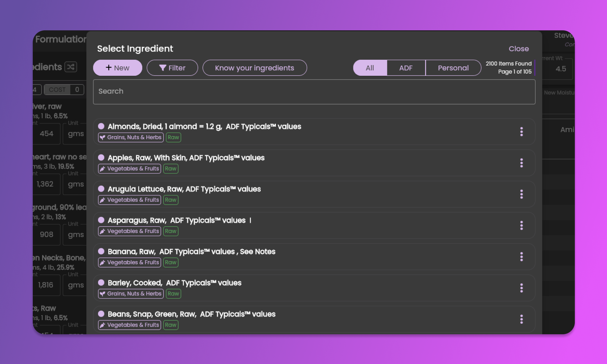Viewport: 607px width, 364px height.
Task: Click the shuffle icon beside Ingredients heading
Action: [x=71, y=67]
